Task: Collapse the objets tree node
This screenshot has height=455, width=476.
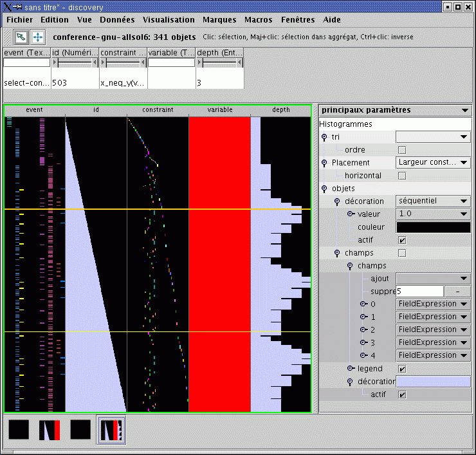Action: click(324, 189)
